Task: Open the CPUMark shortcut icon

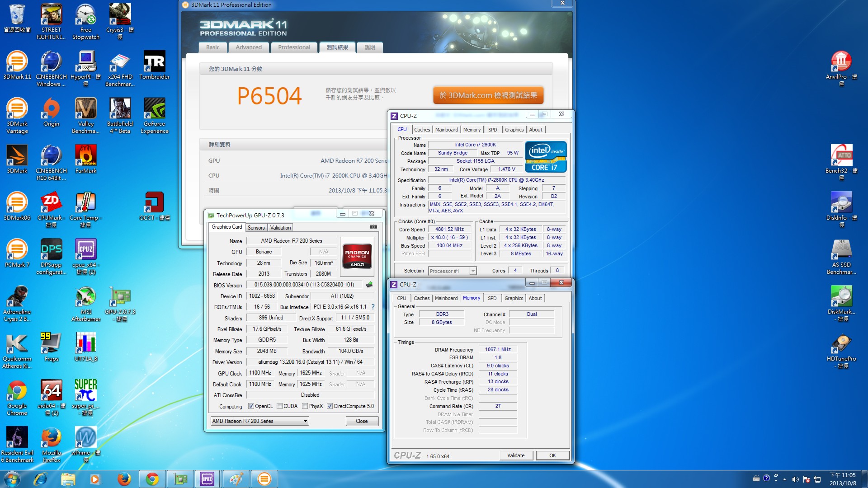Action: [51, 210]
